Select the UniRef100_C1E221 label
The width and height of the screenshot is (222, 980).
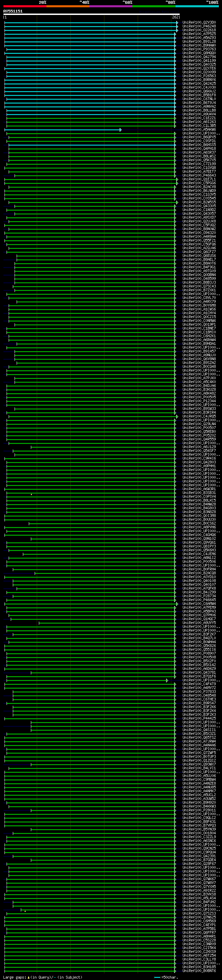(x=199, y=118)
